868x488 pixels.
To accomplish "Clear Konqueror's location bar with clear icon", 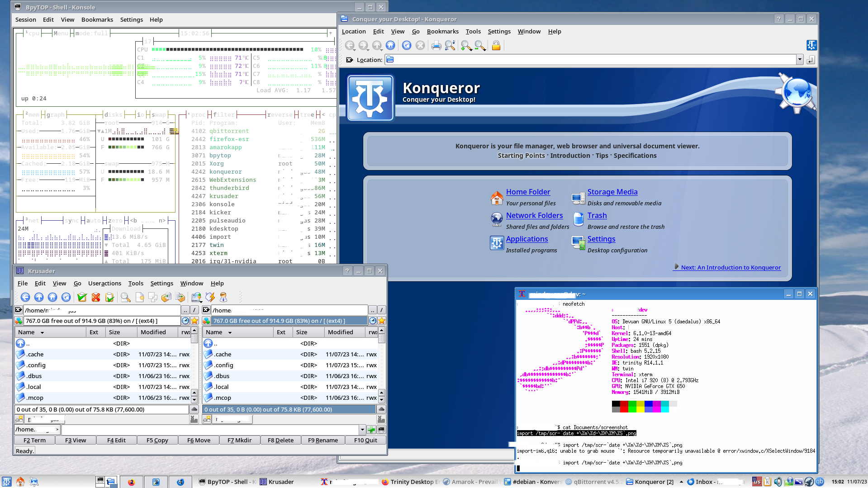I will point(349,60).
